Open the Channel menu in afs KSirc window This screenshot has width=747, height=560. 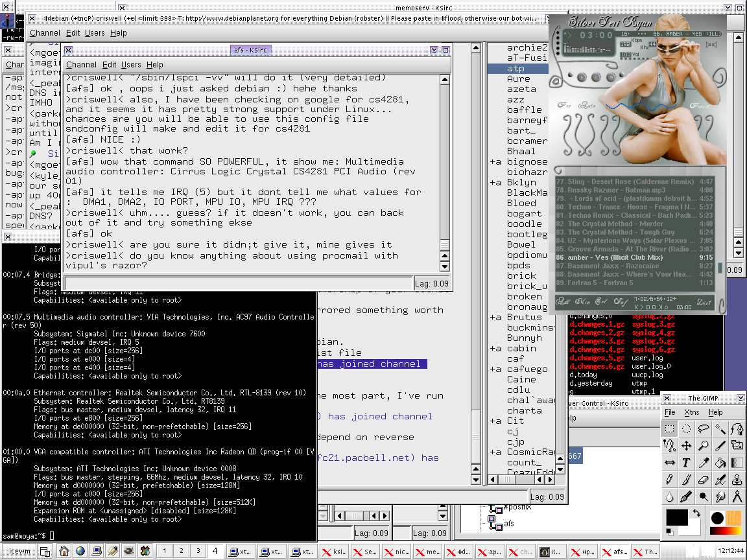pyautogui.click(x=81, y=65)
